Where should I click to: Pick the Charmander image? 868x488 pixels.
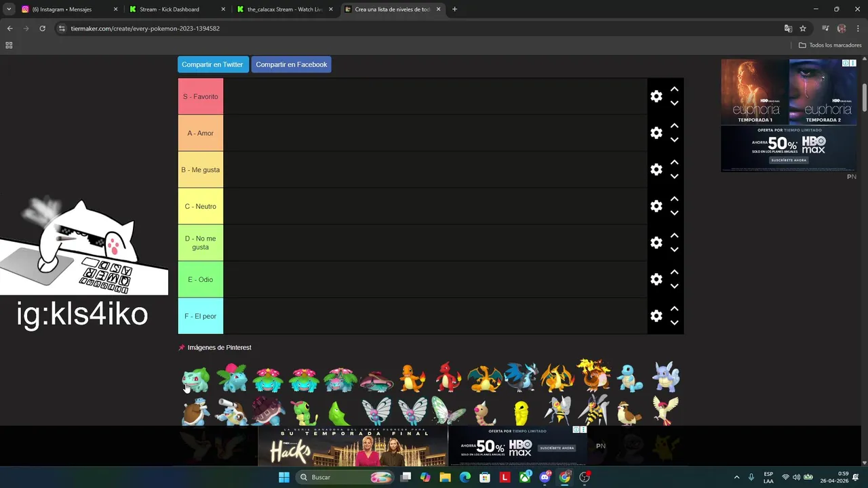pos(412,378)
